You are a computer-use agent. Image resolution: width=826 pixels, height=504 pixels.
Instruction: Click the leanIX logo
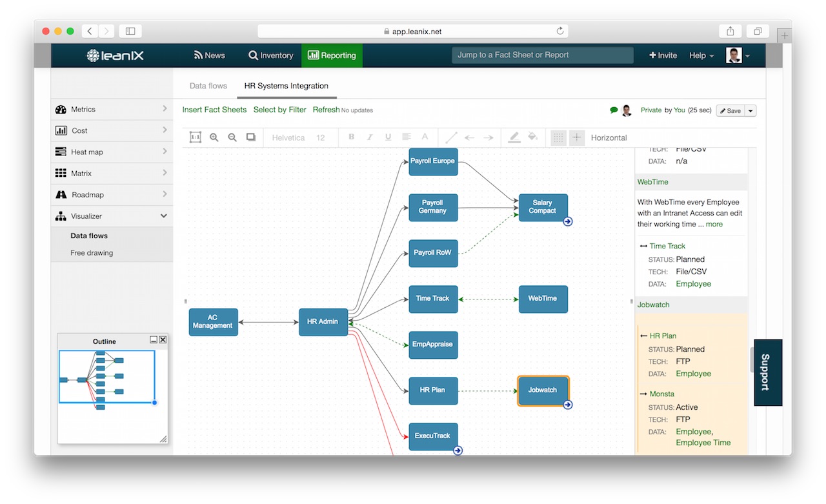(116, 55)
